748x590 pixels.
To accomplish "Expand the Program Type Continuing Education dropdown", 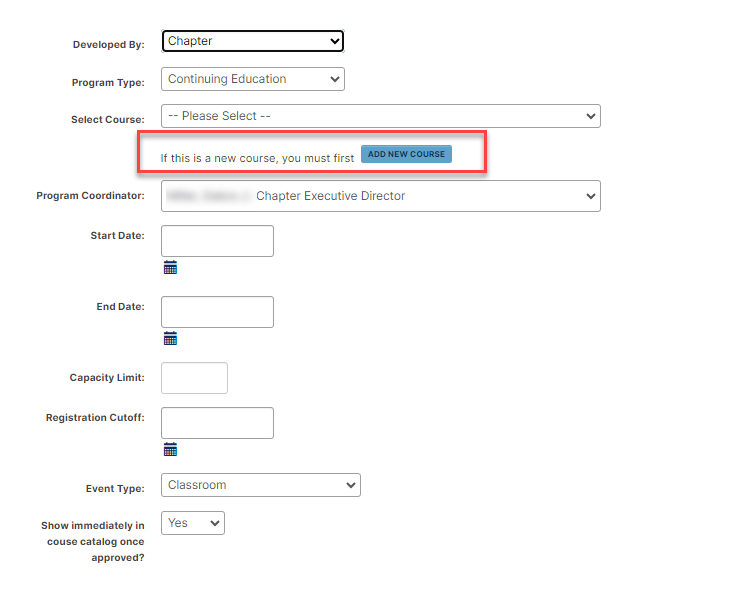I will (x=252, y=79).
